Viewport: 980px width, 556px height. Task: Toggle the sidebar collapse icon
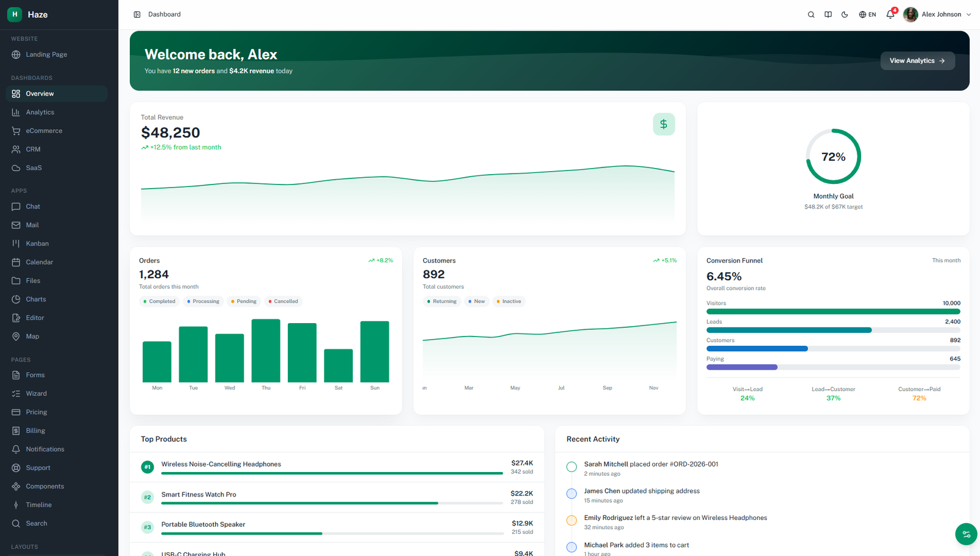[x=137, y=14]
